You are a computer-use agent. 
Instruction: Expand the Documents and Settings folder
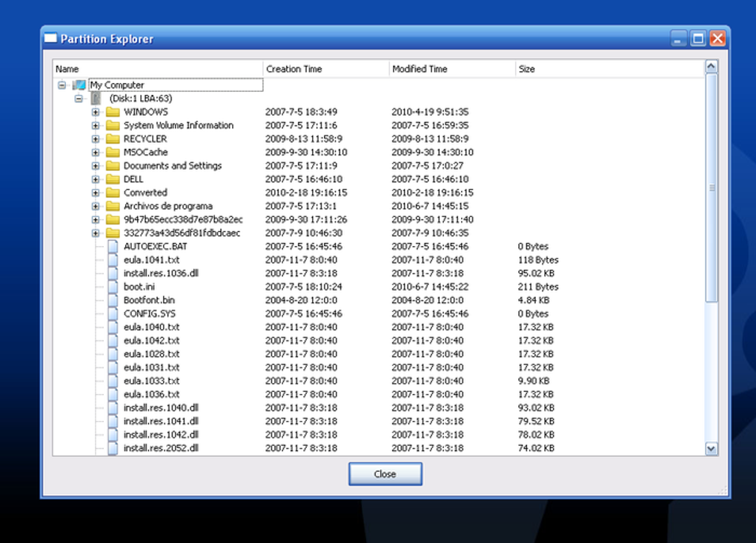point(95,165)
